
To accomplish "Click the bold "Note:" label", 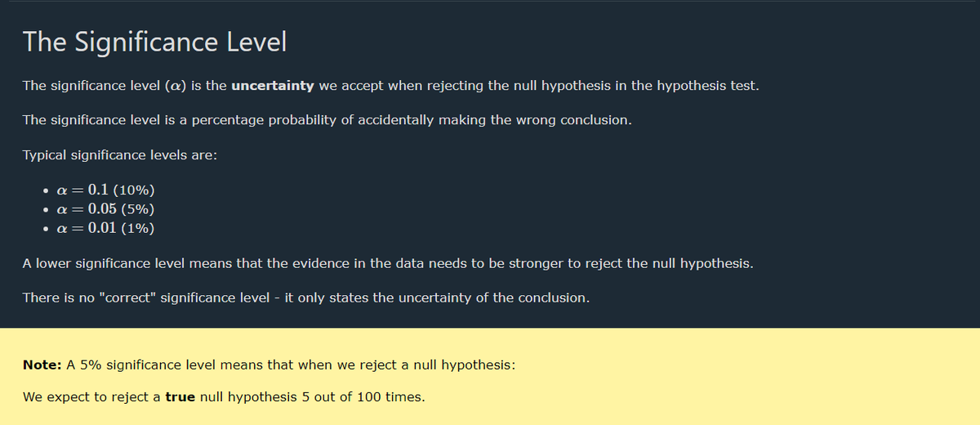I will (42, 364).
